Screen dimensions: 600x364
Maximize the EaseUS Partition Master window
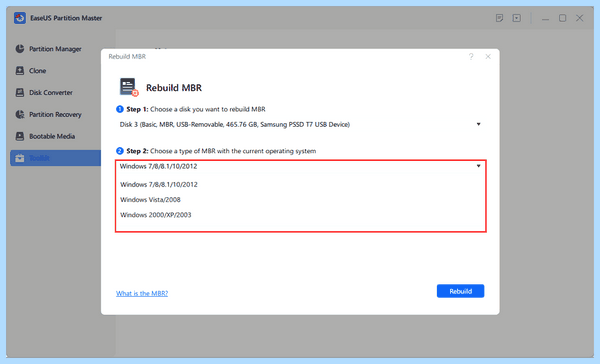(562, 18)
